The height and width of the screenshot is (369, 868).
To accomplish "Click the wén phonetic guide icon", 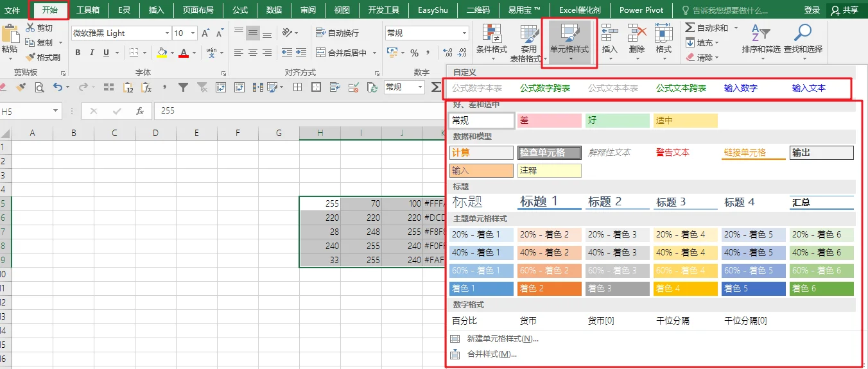I will 211,53.
